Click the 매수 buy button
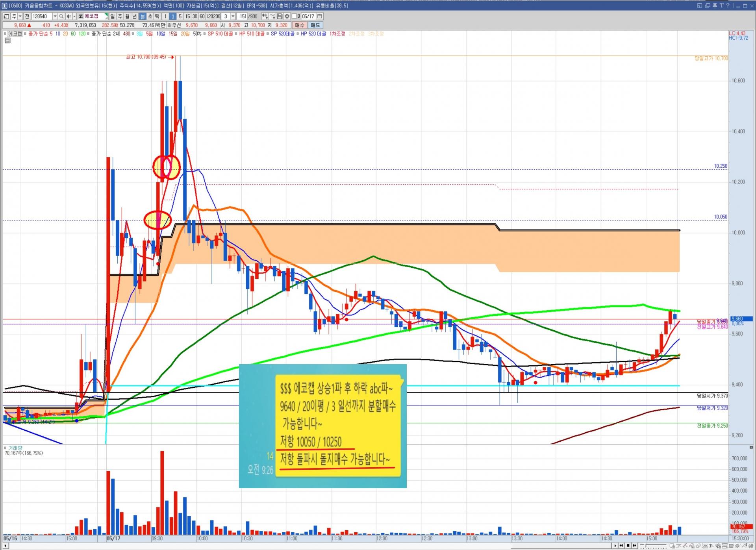Image resolution: width=756 pixels, height=550 pixels. coord(300,25)
